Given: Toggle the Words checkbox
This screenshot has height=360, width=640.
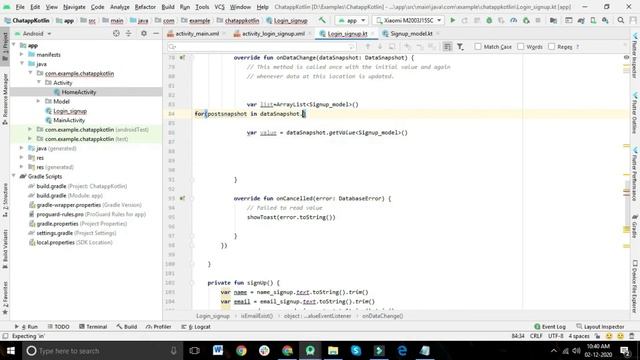Looking at the screenshot, I should click(x=520, y=47).
